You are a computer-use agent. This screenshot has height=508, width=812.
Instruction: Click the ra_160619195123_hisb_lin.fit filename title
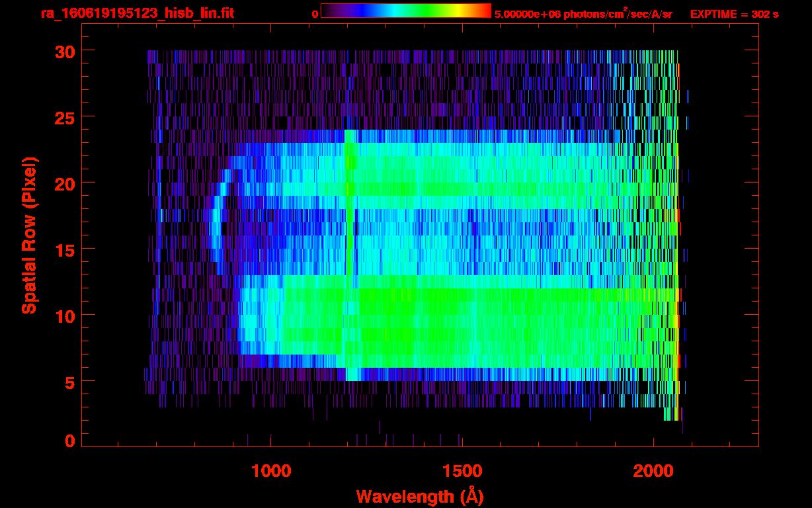tap(137, 13)
